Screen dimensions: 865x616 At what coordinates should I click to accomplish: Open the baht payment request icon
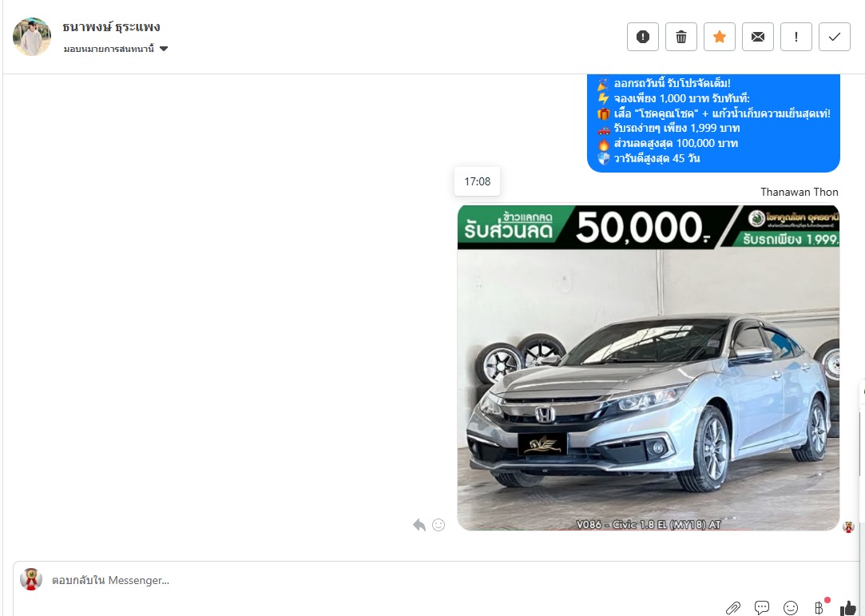[x=819, y=607]
